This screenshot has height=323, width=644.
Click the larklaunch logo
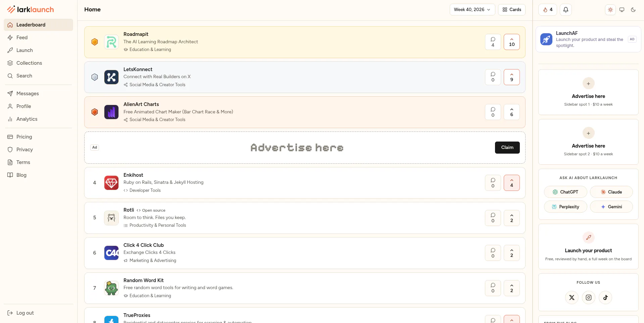[31, 9]
